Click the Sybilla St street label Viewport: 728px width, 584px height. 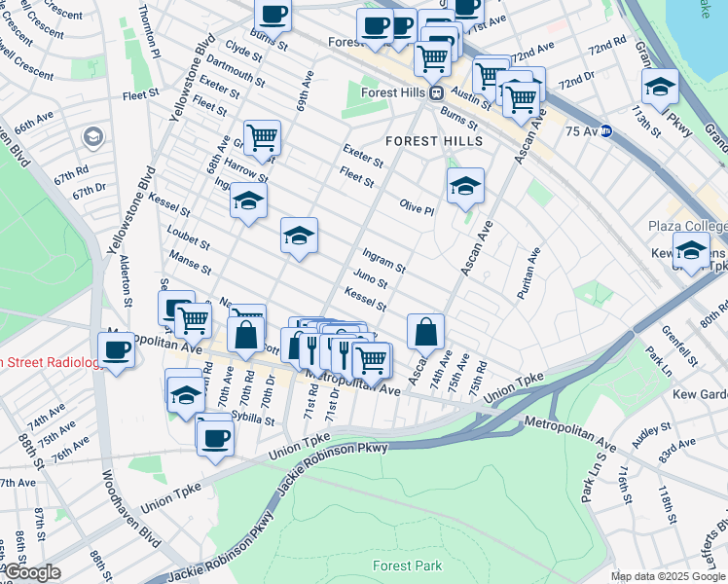[x=253, y=418]
